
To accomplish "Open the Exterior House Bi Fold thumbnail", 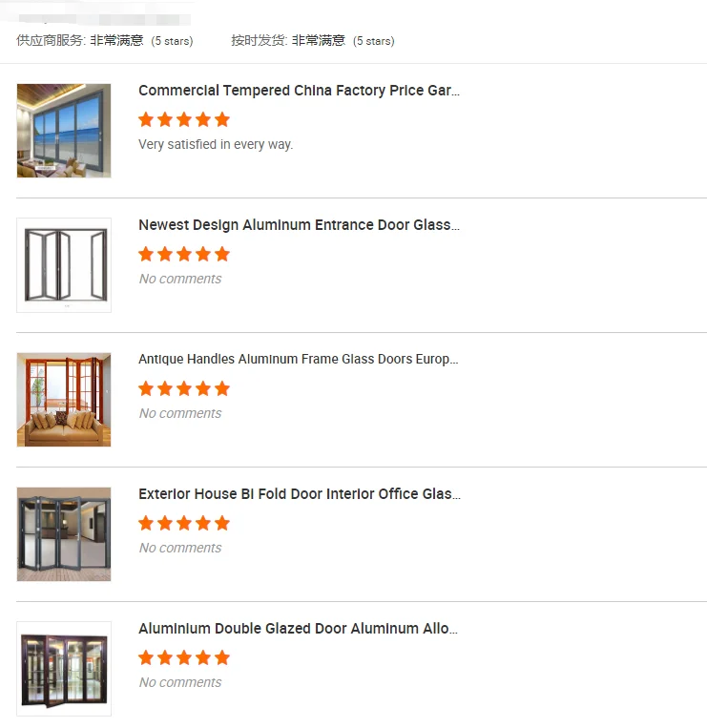I will (64, 534).
